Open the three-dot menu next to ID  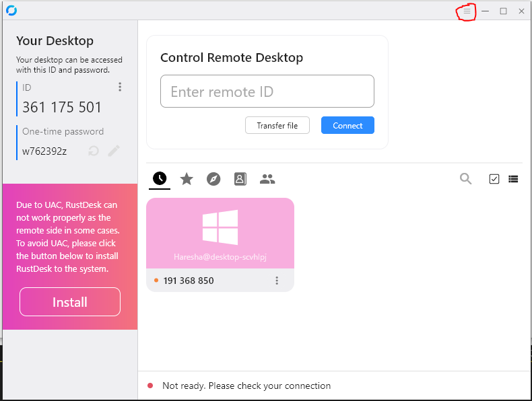[120, 87]
